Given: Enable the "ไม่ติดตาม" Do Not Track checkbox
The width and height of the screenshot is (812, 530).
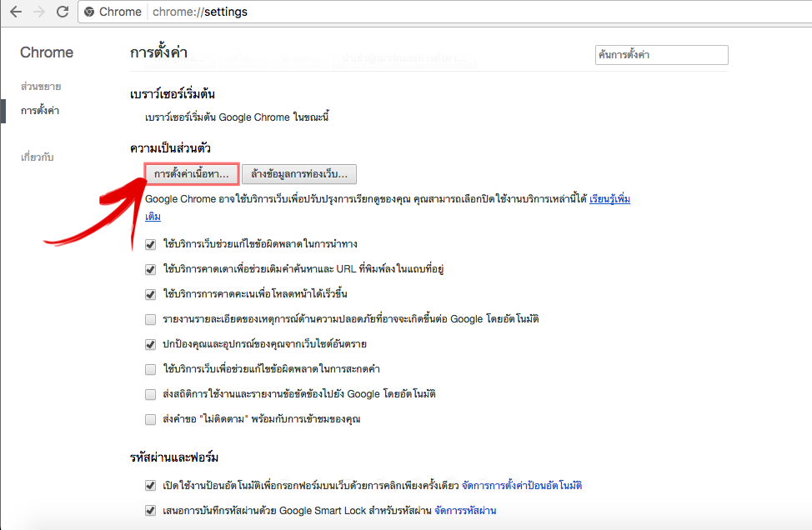Looking at the screenshot, I should coord(150,419).
